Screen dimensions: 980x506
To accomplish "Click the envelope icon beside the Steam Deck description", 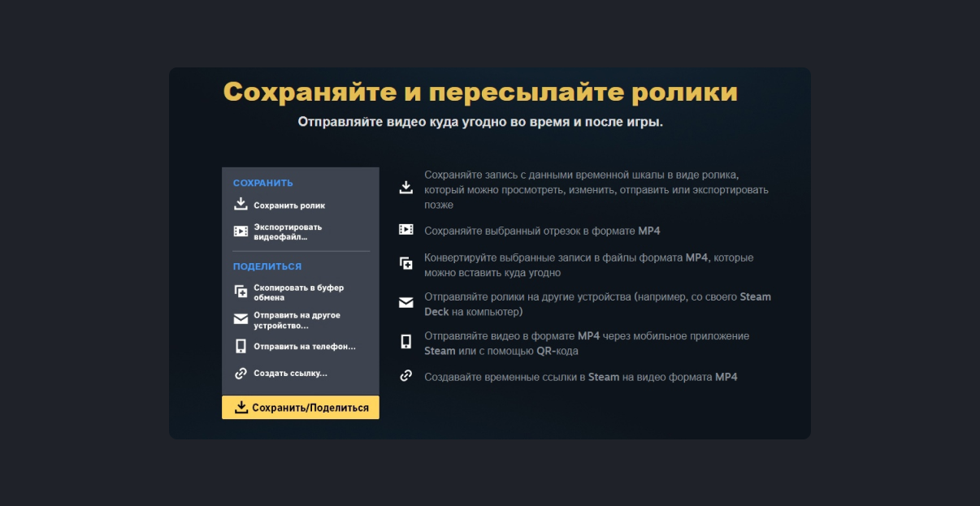I will [x=406, y=303].
